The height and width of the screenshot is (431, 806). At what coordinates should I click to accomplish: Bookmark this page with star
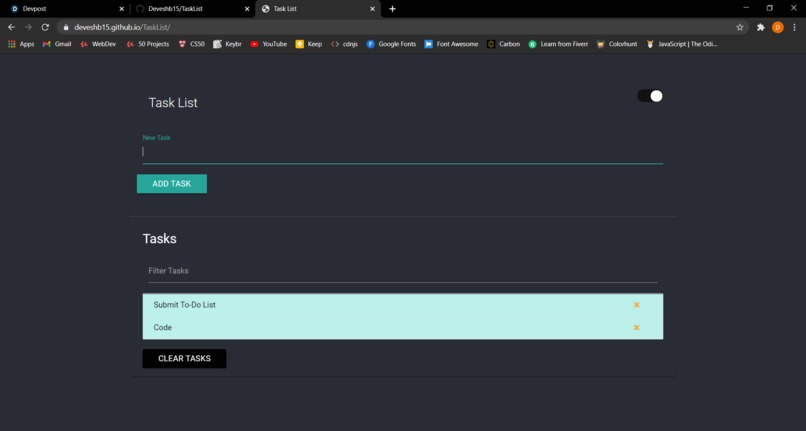740,27
